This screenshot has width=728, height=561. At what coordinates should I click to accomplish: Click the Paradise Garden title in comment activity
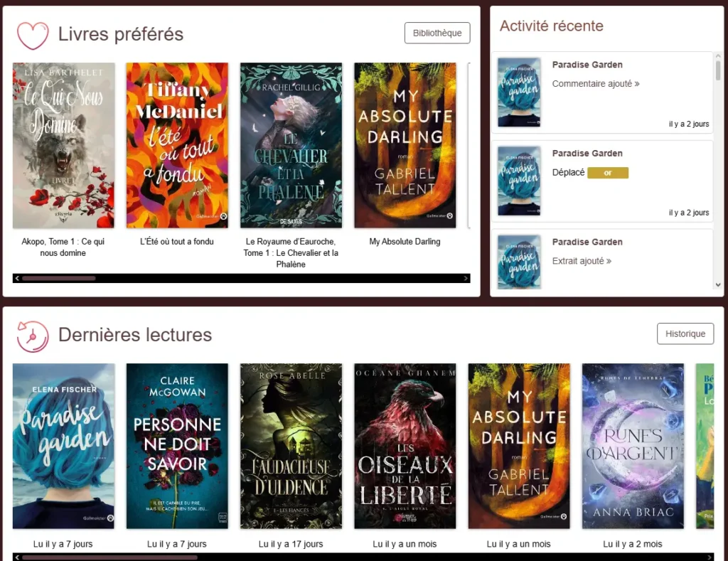point(587,65)
